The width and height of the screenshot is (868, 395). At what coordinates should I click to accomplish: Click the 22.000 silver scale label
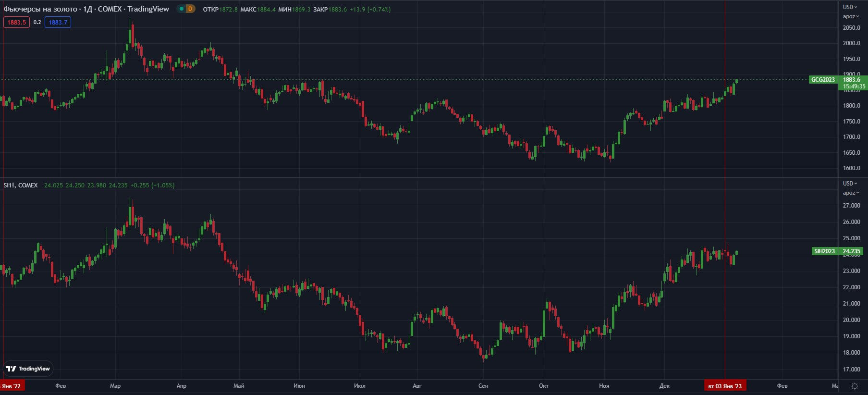pos(851,287)
